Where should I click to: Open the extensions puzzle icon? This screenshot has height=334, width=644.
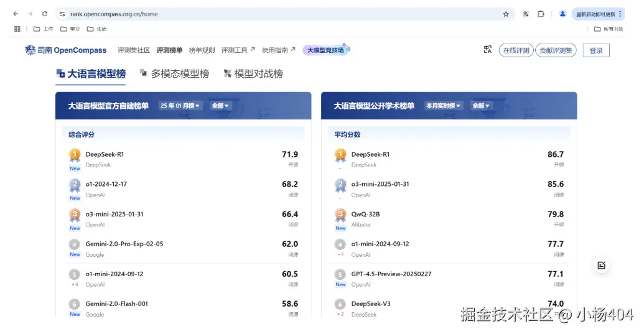click(x=541, y=14)
